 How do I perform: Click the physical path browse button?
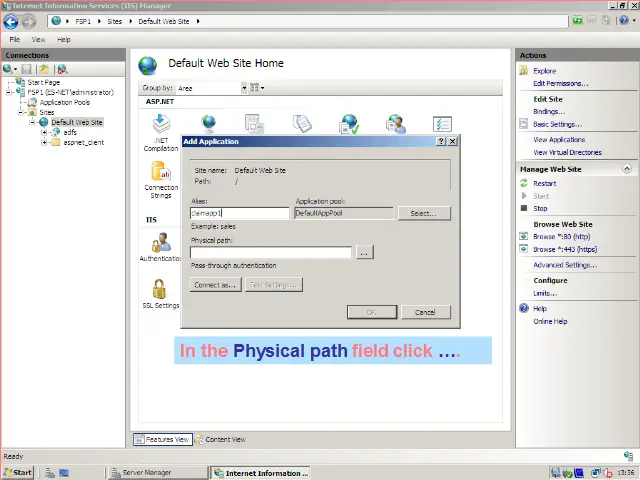click(364, 253)
